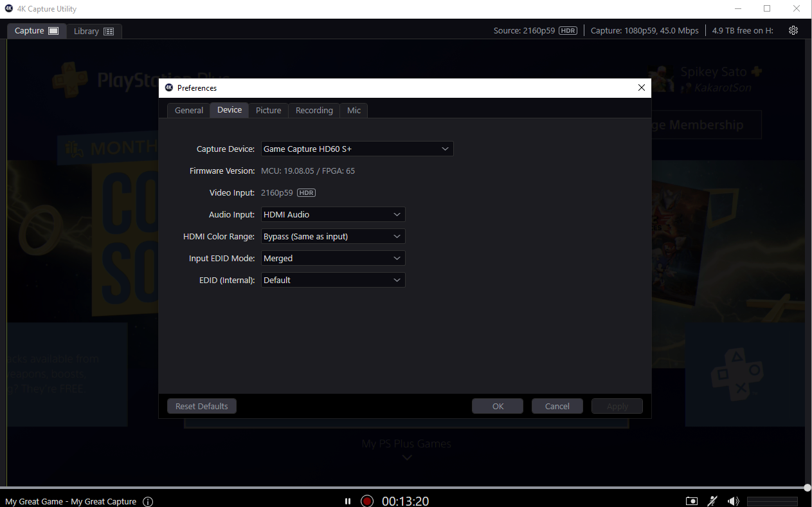The width and height of the screenshot is (812, 507).
Task: Adjust the volume level slider
Action: [x=772, y=501]
